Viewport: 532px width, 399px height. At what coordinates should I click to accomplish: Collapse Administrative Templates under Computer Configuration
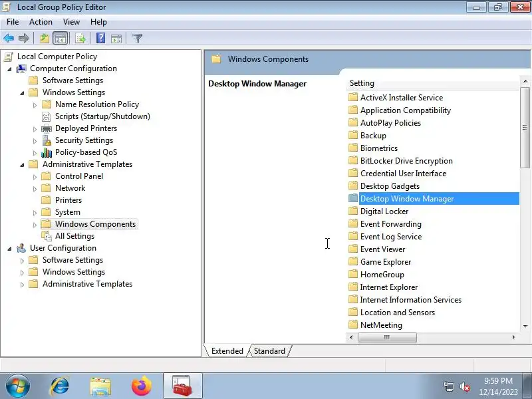click(x=22, y=165)
